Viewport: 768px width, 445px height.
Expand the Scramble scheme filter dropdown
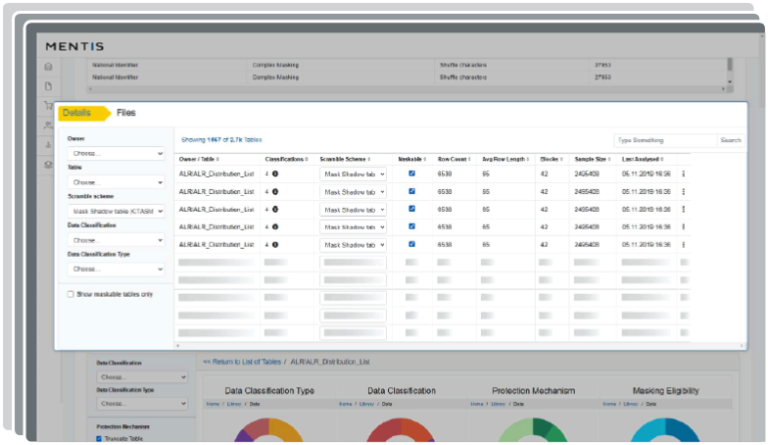click(x=116, y=212)
